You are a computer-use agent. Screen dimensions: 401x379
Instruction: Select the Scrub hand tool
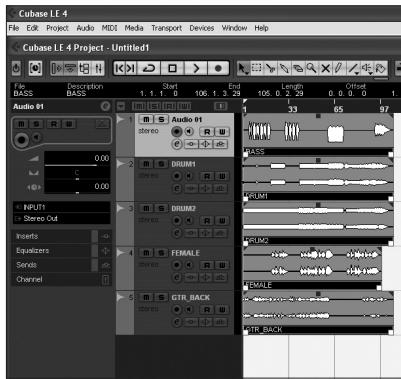click(381, 68)
